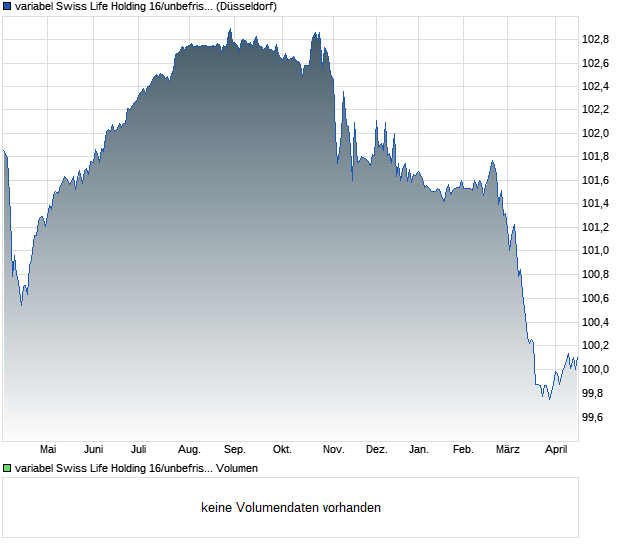Click the 'April' month label on x-axis
620x546 pixels.
point(556,450)
